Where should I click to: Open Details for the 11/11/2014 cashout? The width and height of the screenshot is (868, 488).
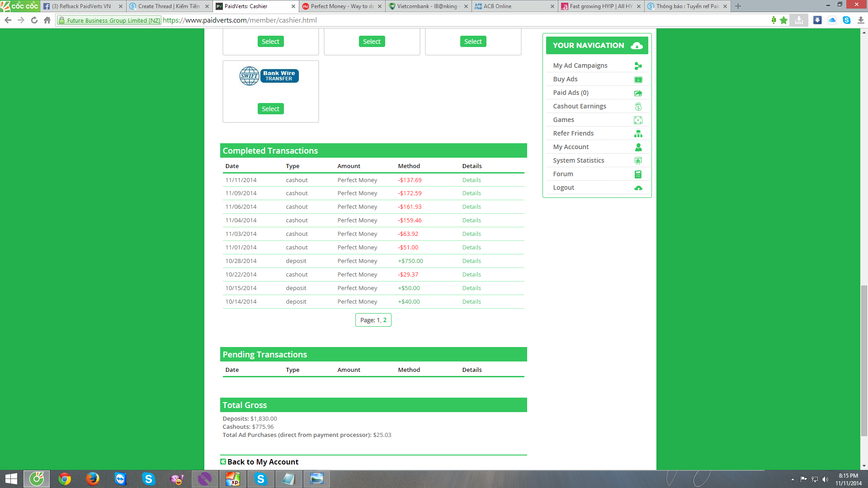tap(471, 180)
